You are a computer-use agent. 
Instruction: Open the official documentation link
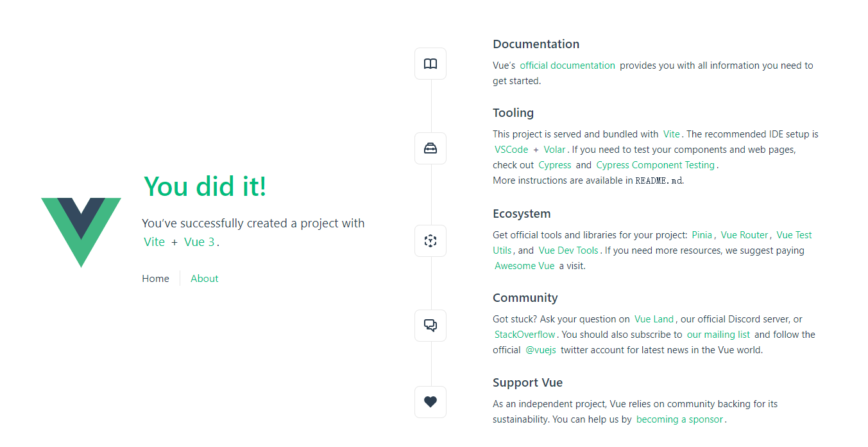point(567,66)
